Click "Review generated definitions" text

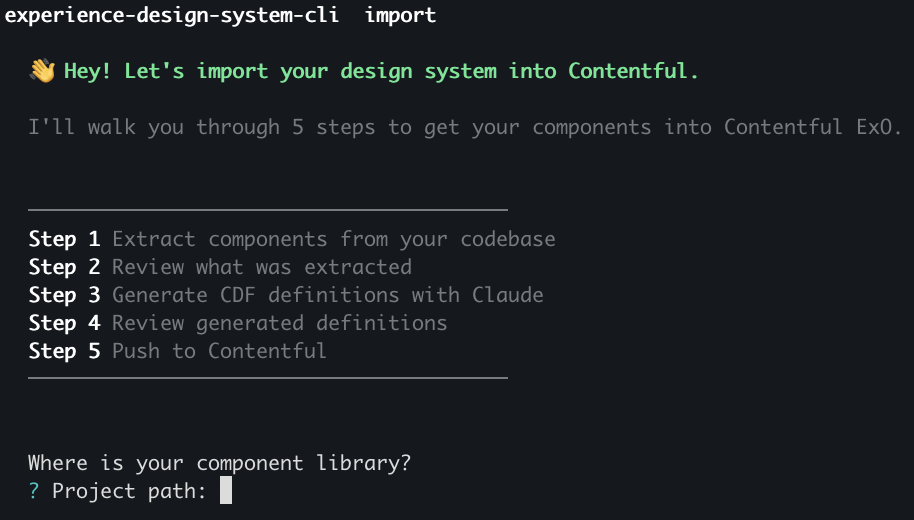pyautogui.click(x=280, y=323)
